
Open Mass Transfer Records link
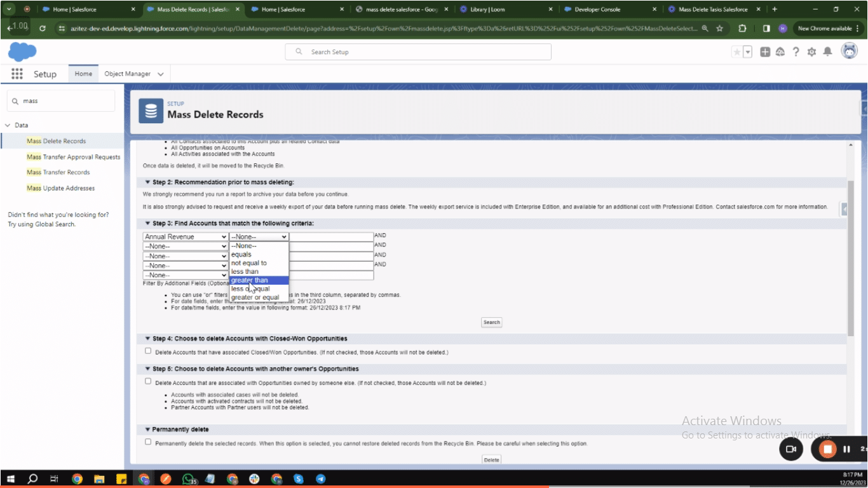click(x=58, y=172)
